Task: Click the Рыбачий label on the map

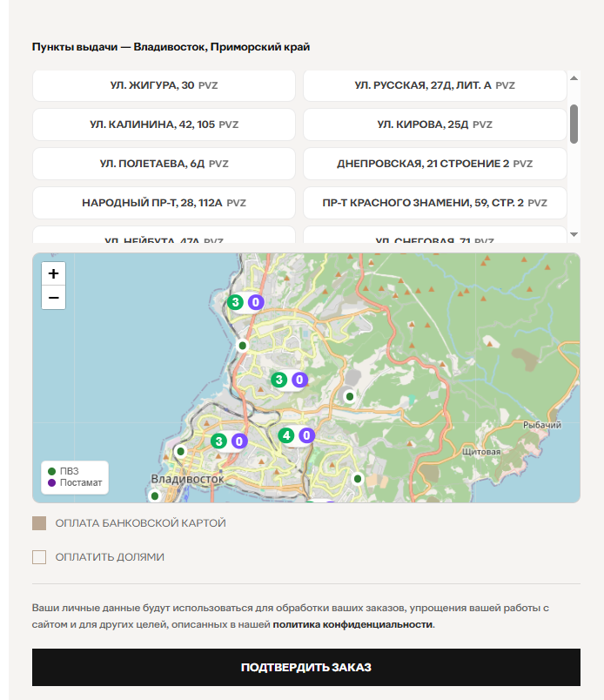Action: 542,425
